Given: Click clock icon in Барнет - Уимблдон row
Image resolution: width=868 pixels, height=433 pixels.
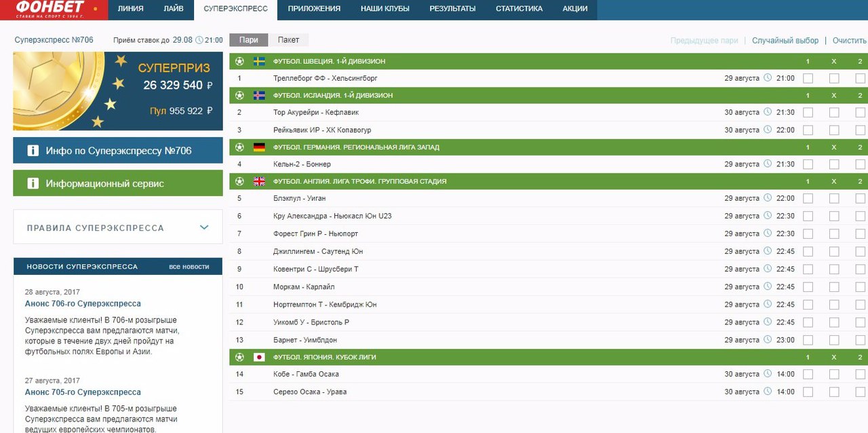Looking at the screenshot, I should pos(768,339).
